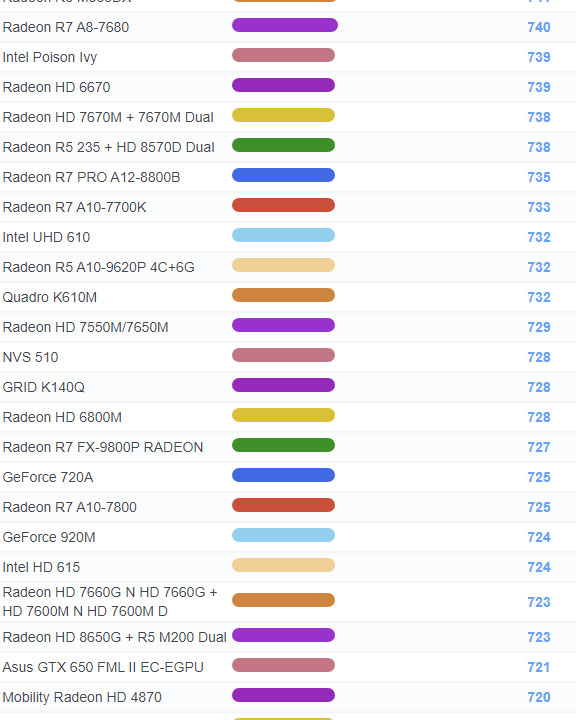This screenshot has height=720, width=576.
Task: Click score 721 for Asus GTX 650 FML II
Action: tap(539, 667)
